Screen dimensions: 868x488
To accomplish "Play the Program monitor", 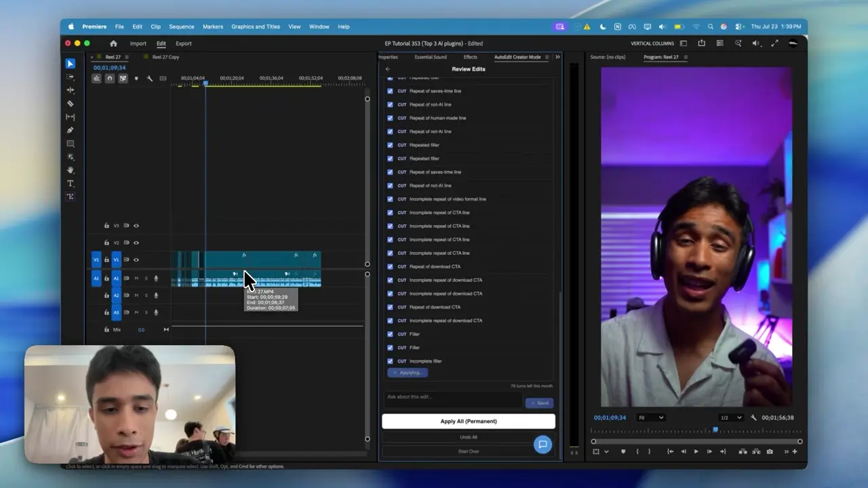I will click(x=696, y=451).
